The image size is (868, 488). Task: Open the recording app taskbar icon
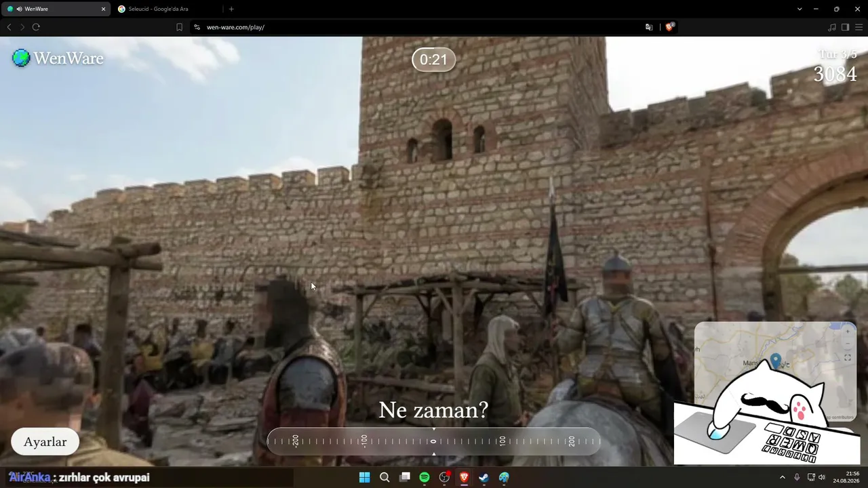click(x=444, y=477)
